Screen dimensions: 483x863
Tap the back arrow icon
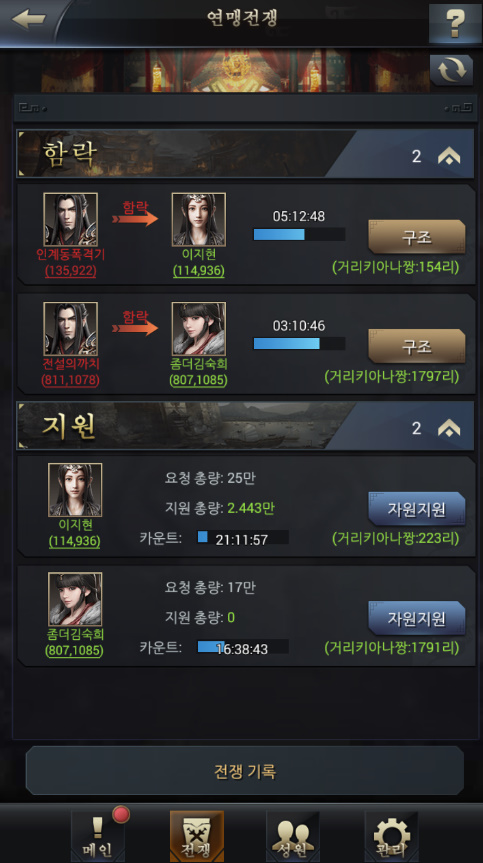pos(29,19)
